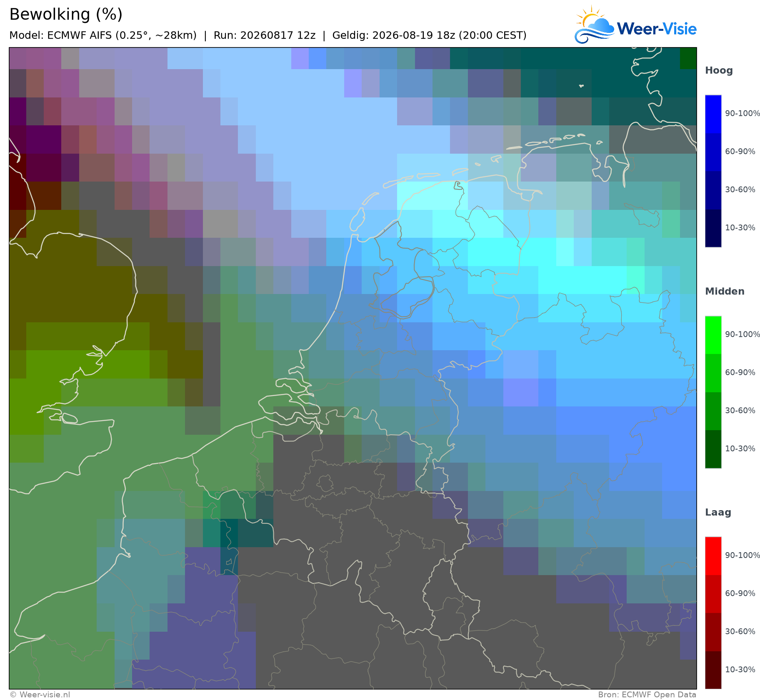Click the Weer-Visie sun and cloud logo

(x=595, y=25)
